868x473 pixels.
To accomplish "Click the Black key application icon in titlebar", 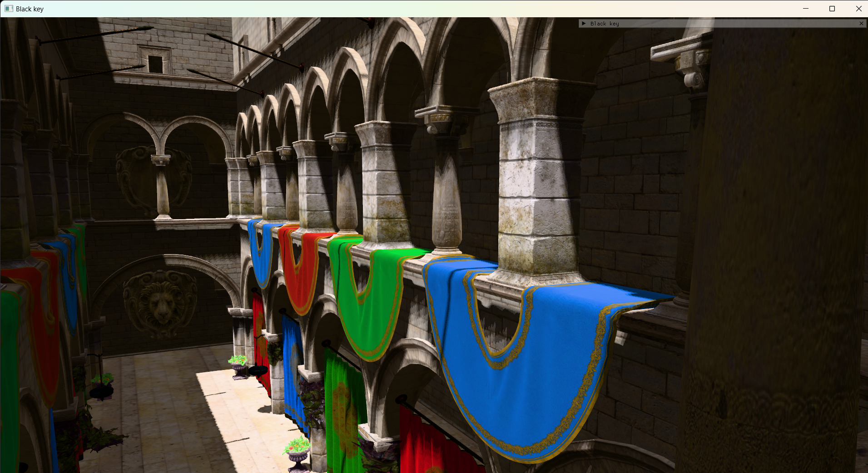I will [9, 8].
